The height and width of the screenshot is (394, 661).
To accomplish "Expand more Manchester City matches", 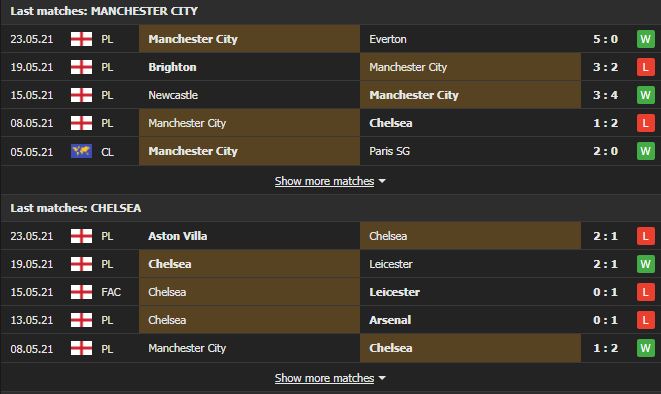I will click(324, 181).
